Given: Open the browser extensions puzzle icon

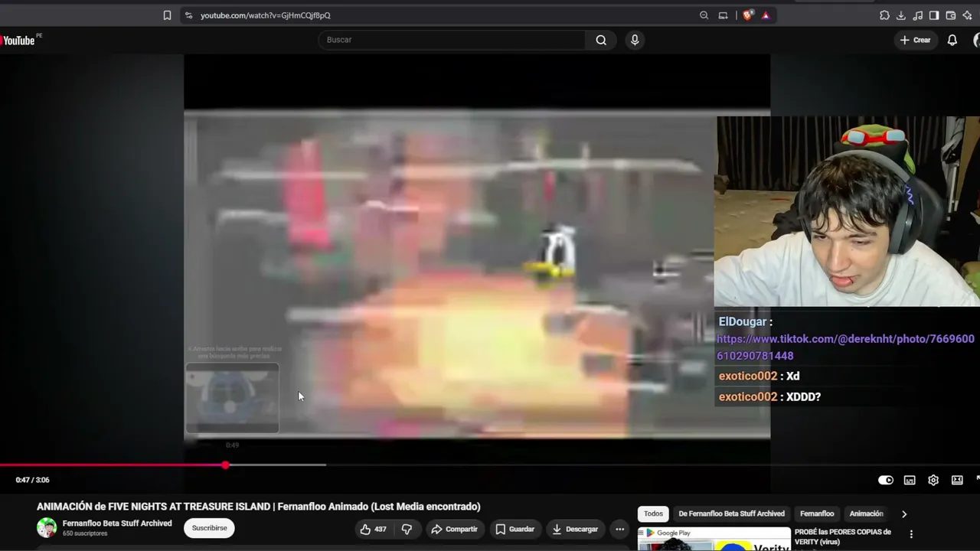Looking at the screenshot, I should (x=884, y=15).
